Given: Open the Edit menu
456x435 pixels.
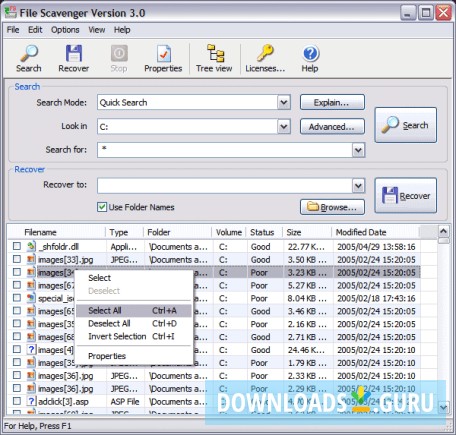Looking at the screenshot, I should point(35,30).
